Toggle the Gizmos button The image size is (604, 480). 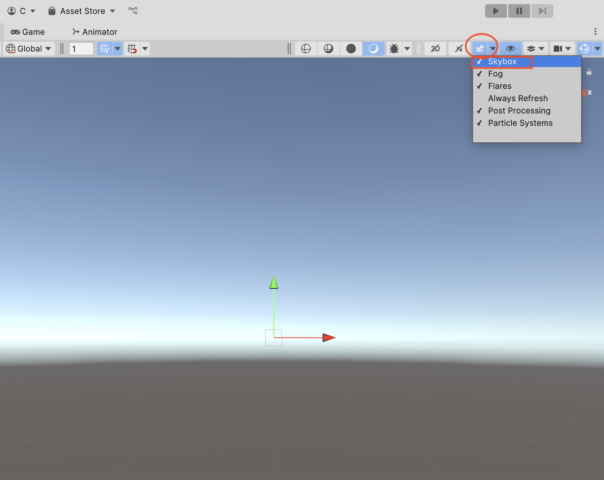(x=584, y=49)
